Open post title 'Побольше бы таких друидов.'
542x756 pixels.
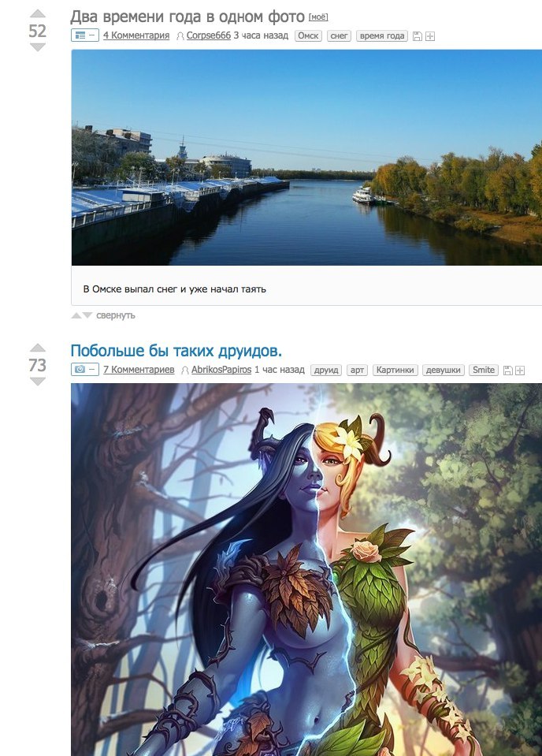(176, 351)
